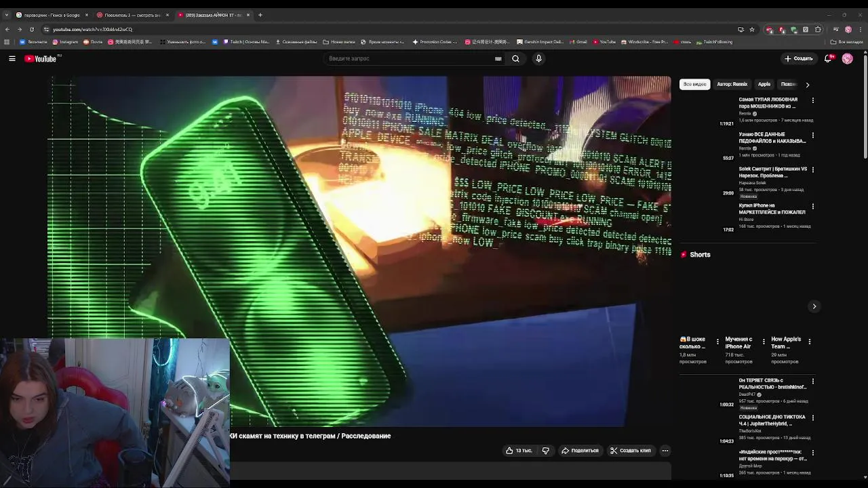Select the 'Apple' filter chip

[764, 84]
